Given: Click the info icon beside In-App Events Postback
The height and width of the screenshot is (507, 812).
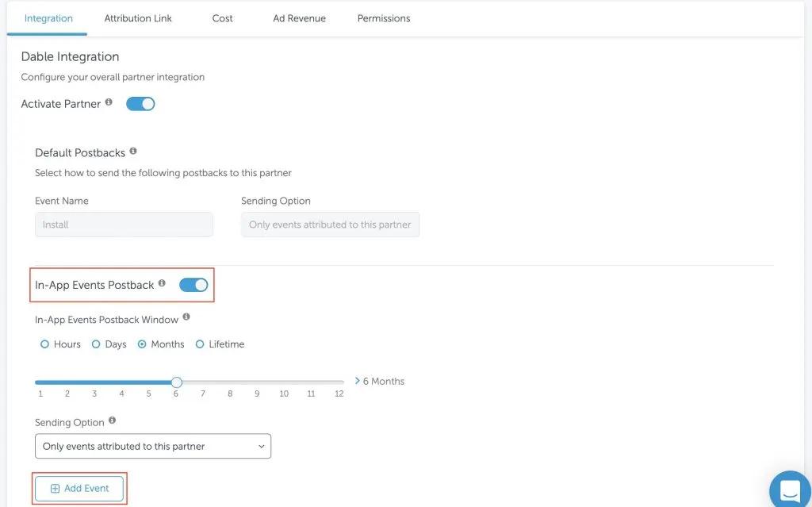Looking at the screenshot, I should (x=162, y=283).
